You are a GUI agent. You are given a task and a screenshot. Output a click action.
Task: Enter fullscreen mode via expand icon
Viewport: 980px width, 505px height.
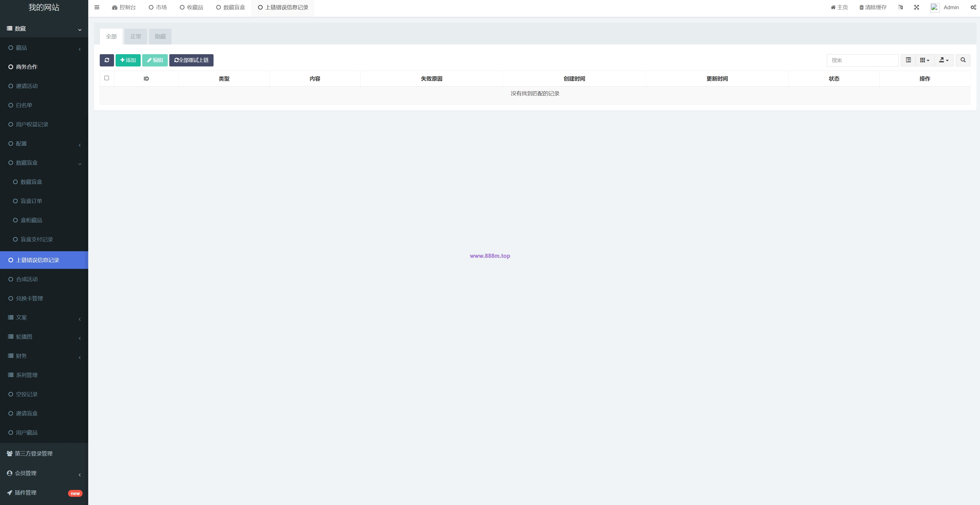(x=917, y=7)
